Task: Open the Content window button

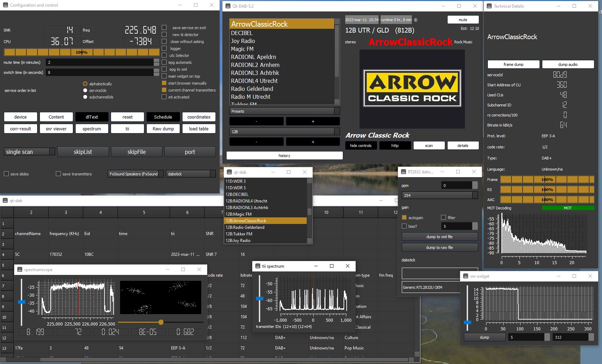Action: click(x=56, y=117)
